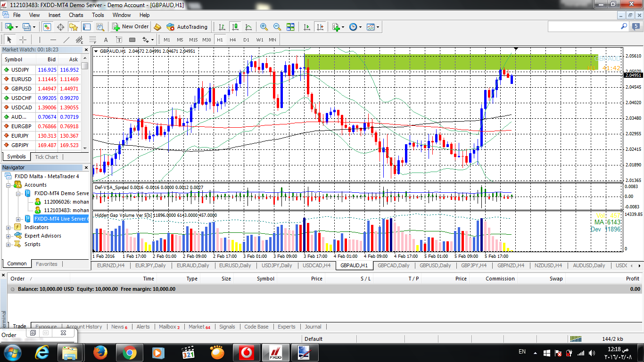Open the Insert menu
The width and height of the screenshot is (644, 362).
54,15
